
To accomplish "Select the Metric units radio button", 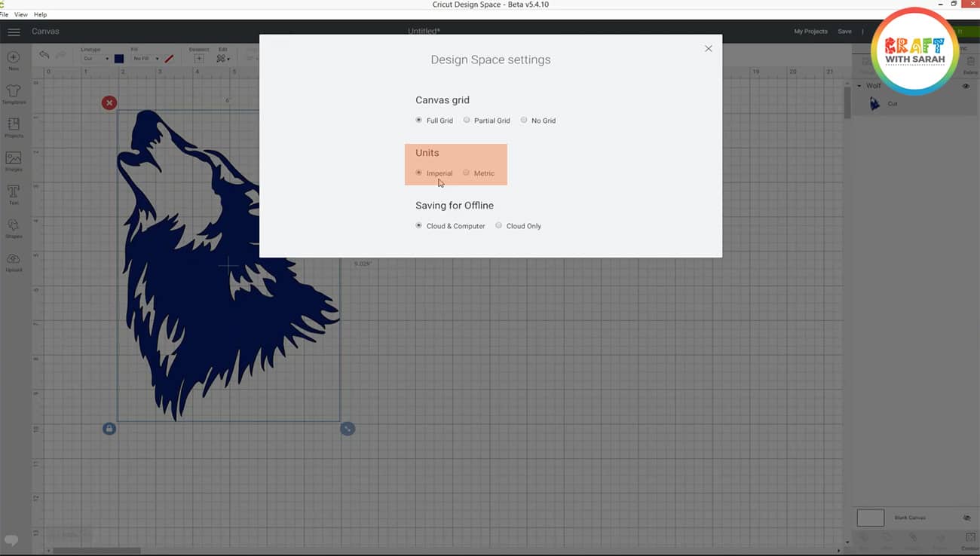I will (466, 173).
